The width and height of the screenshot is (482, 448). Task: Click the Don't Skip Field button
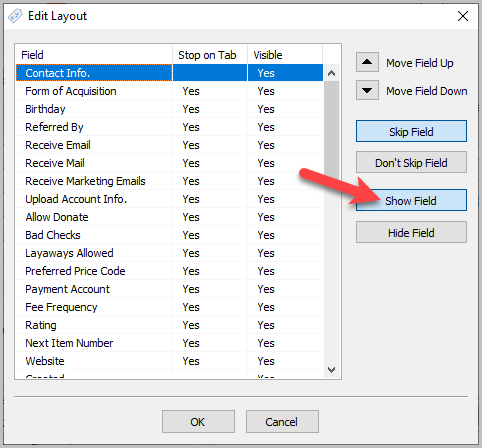[x=411, y=162]
